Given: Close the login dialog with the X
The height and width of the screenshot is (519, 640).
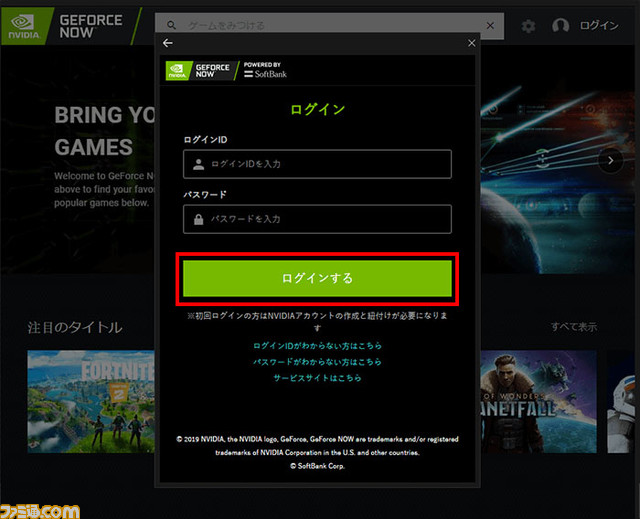Looking at the screenshot, I should [x=471, y=43].
